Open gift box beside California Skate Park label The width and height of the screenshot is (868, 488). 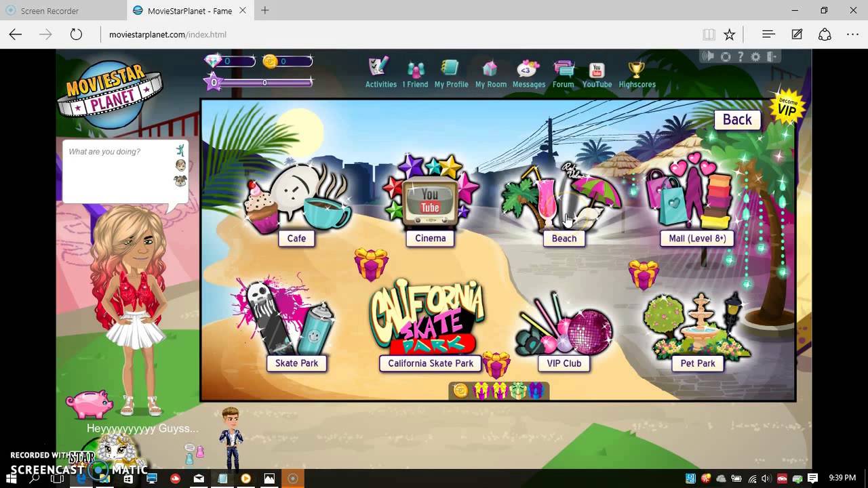pos(496,365)
